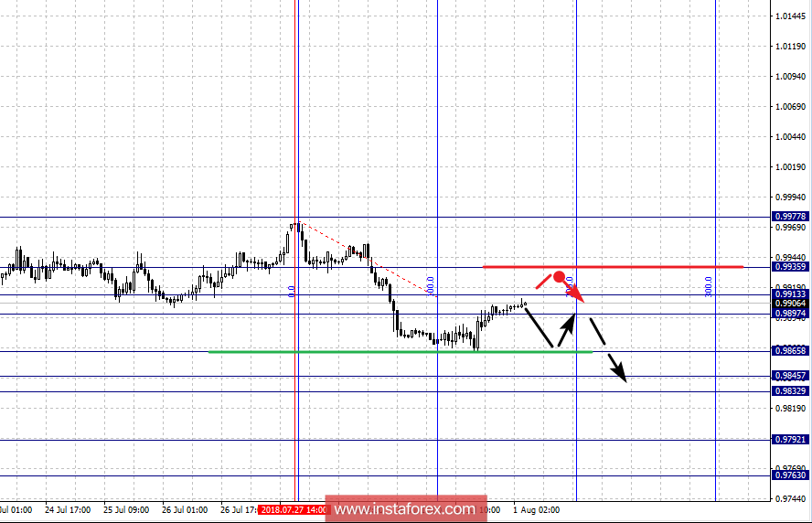The height and width of the screenshot is (523, 812).
Task: Click the red 2018.07.27 14:00 date tag
Action: [x=294, y=510]
